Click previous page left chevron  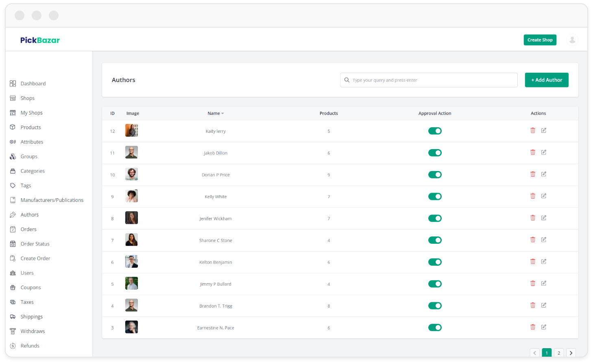click(534, 353)
